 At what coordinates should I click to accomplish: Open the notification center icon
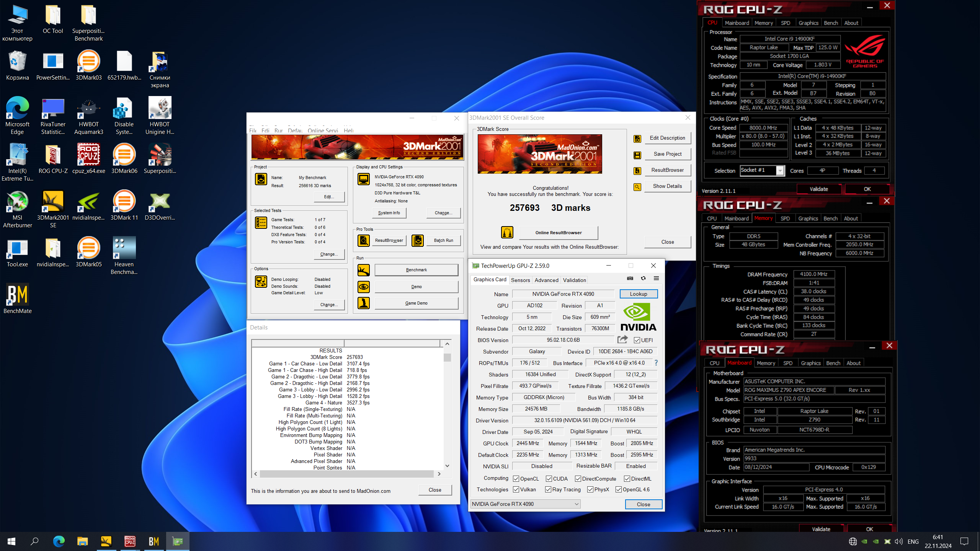964,541
